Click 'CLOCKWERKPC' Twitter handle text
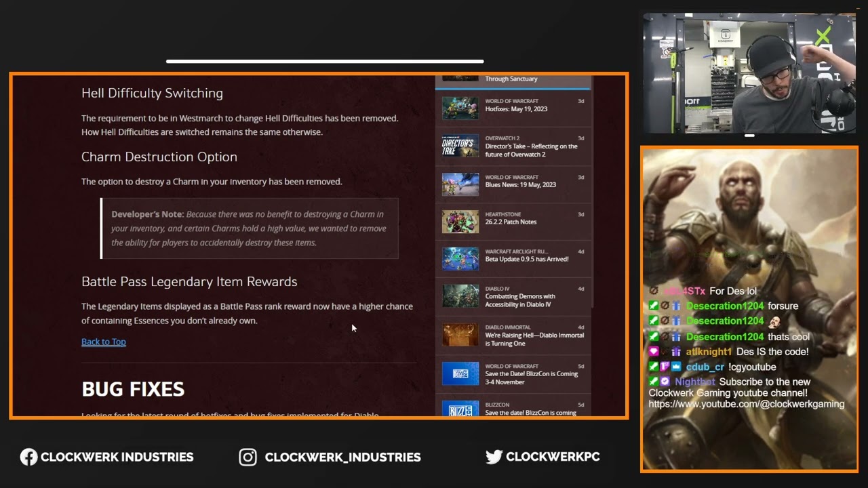Screen dimensions: 868x488 [x=553, y=457]
